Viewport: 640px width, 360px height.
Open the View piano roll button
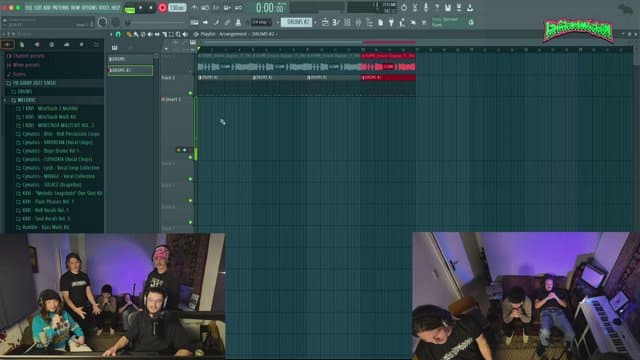point(336,22)
